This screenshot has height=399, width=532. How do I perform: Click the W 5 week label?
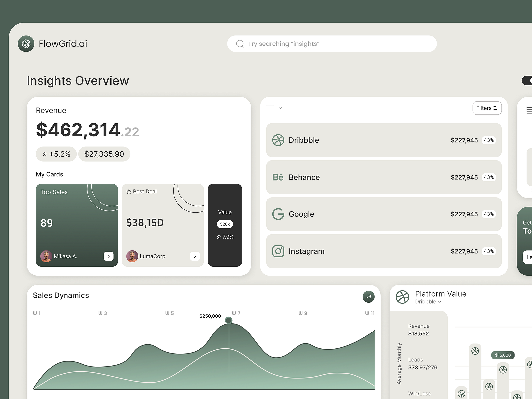pyautogui.click(x=170, y=313)
